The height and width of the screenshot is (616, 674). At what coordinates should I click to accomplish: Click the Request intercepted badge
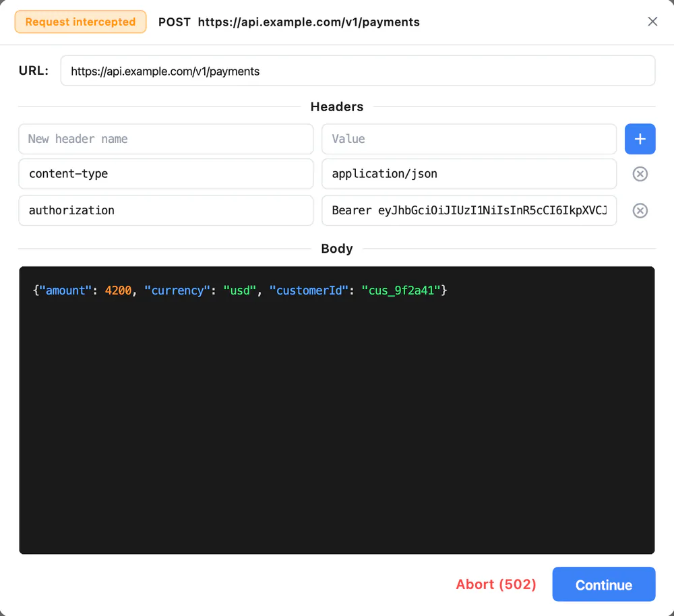coord(80,22)
